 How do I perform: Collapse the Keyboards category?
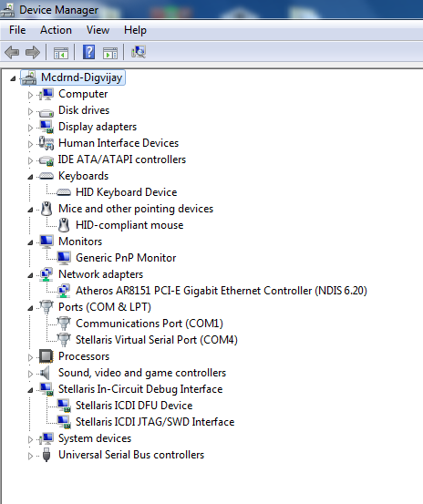[x=30, y=177]
